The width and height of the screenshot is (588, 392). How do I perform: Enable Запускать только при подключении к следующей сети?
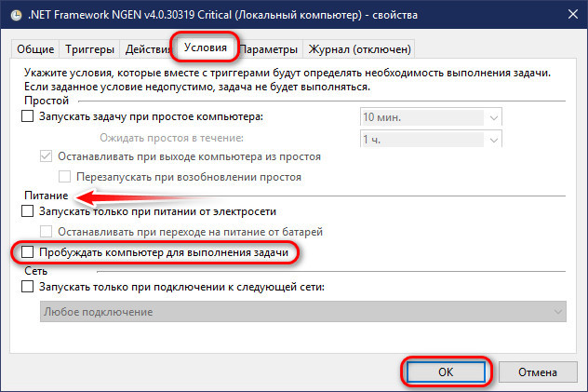[27, 287]
